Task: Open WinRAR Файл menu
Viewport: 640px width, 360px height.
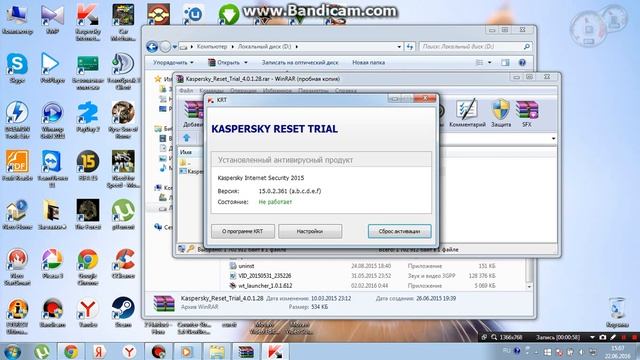Action: point(186,91)
